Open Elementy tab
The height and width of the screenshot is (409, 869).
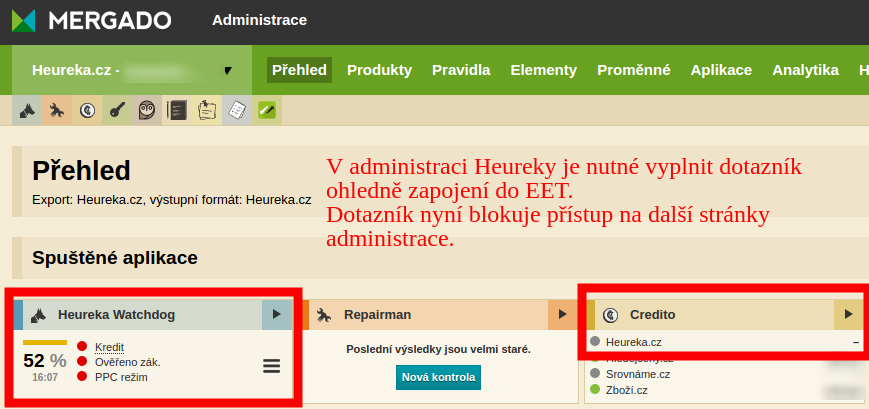point(544,70)
